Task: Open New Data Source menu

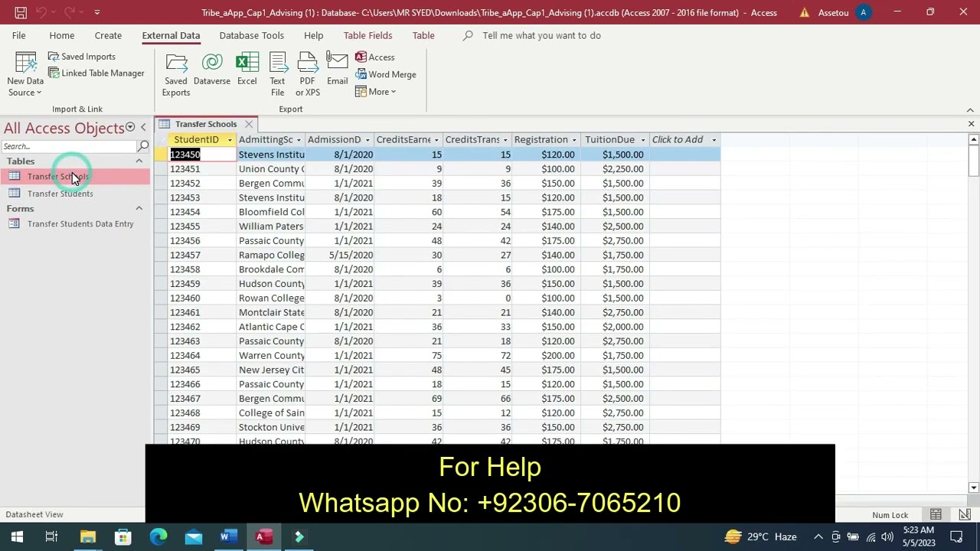Action: [x=25, y=75]
